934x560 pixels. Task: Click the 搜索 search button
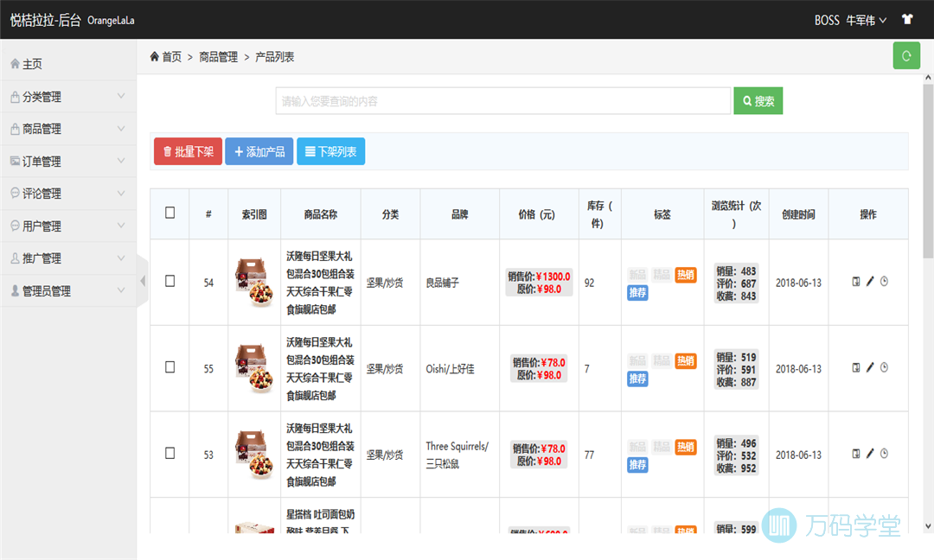758,101
